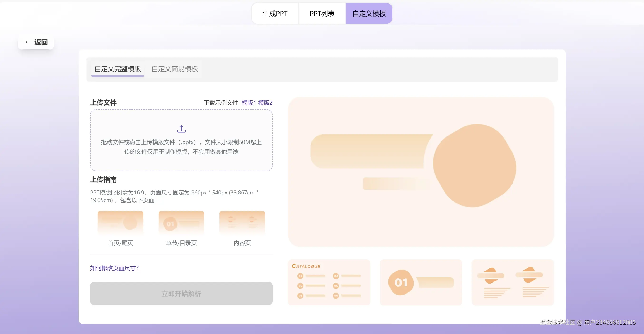The width and height of the screenshot is (644, 334).
Task: Open 如何修改页面尺寸 help link
Action: click(x=114, y=268)
